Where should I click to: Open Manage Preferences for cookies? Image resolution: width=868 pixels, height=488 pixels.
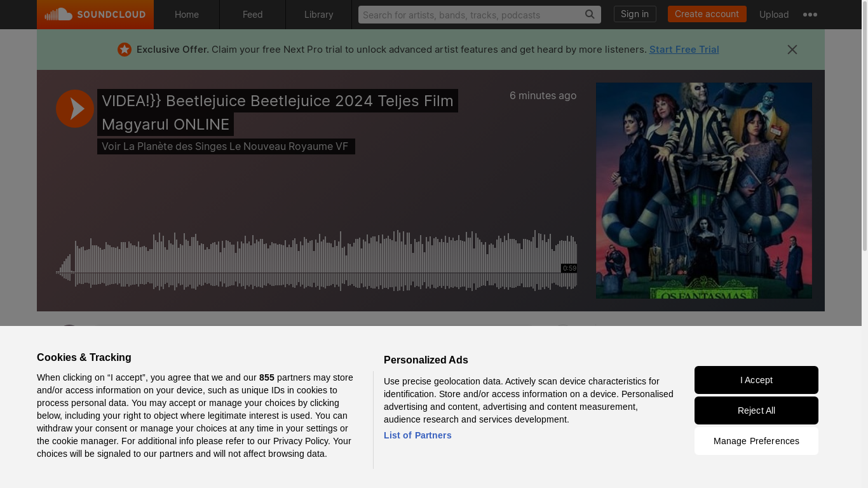(x=756, y=441)
